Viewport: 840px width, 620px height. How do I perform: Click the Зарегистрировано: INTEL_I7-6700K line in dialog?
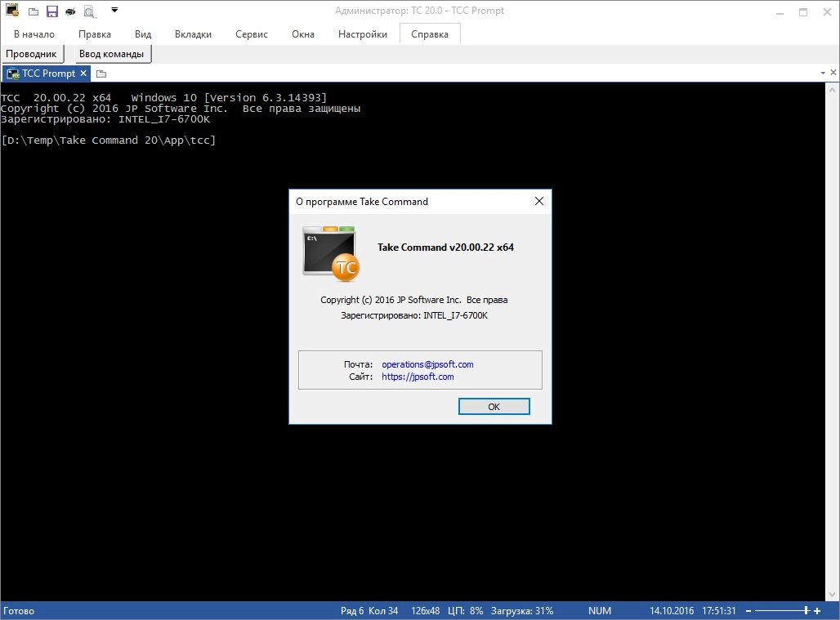pyautogui.click(x=414, y=315)
